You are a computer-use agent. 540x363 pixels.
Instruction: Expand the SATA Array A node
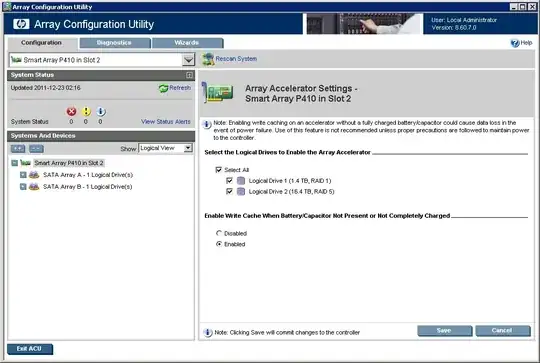pos(23,175)
